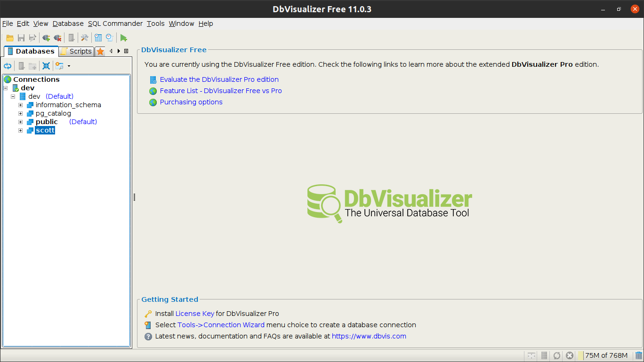Click the Disconnect All plug icon
Viewport: 644px width, 362px height.
57,38
